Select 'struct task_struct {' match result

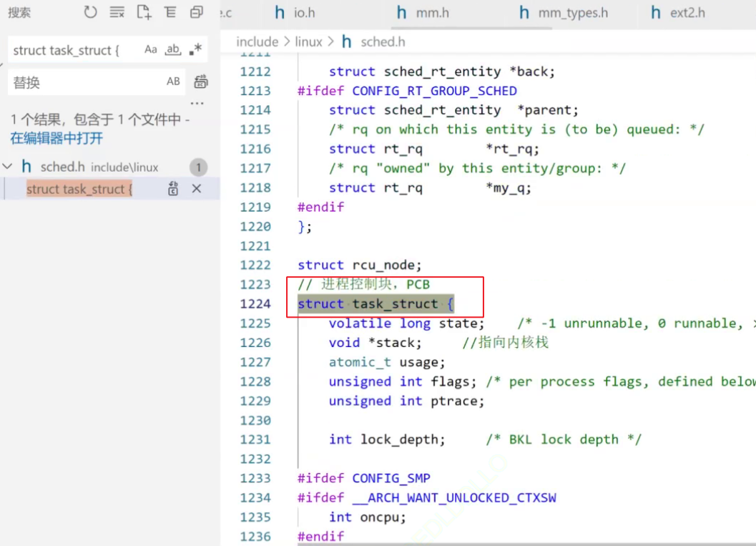point(79,189)
